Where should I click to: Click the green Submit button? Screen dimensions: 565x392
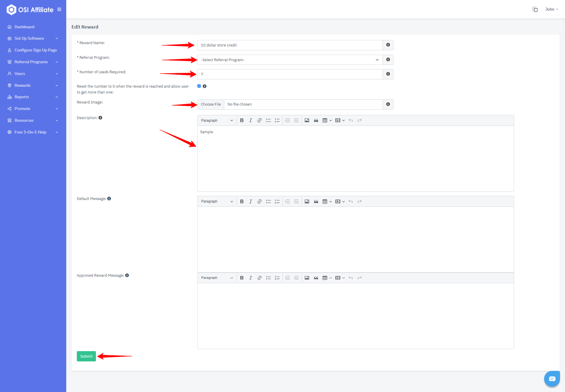coord(86,356)
